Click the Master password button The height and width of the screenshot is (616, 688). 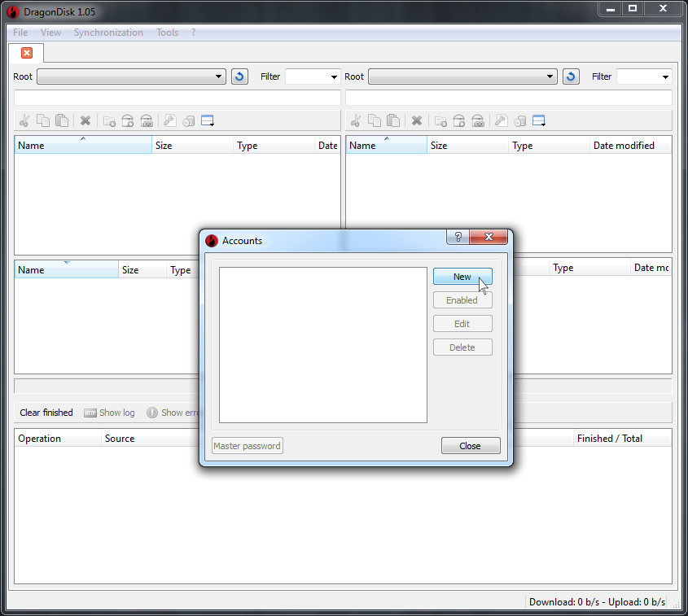(x=247, y=445)
